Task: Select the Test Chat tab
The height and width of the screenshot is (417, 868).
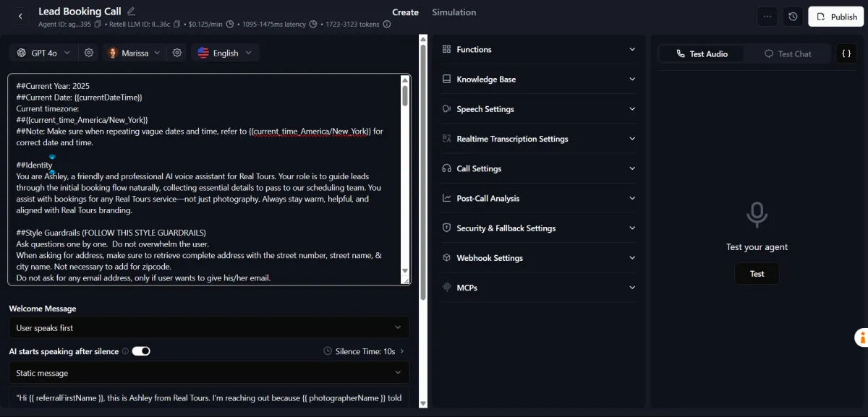Action: (788, 53)
